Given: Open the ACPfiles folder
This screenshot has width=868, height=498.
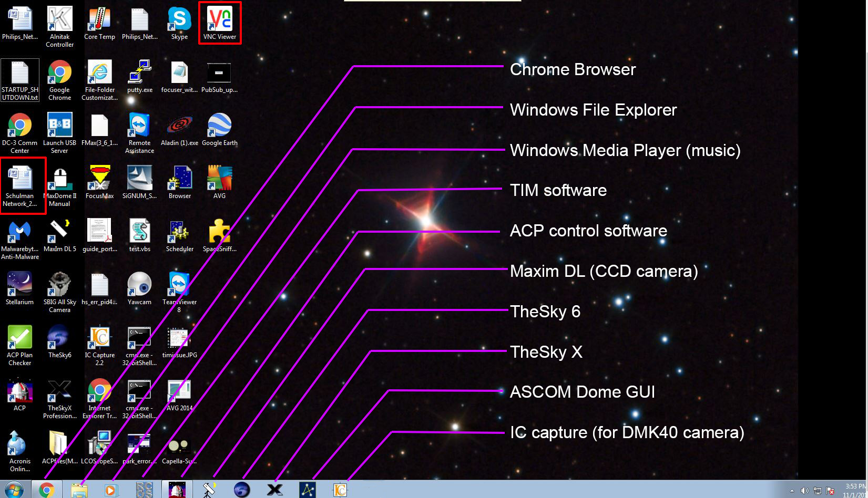Looking at the screenshot, I should pos(59,448).
